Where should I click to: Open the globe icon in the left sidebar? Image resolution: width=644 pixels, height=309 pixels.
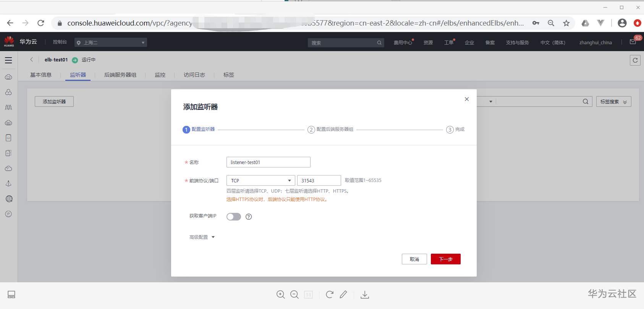9,199
